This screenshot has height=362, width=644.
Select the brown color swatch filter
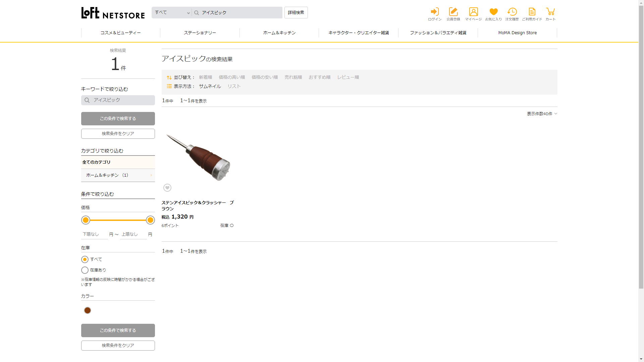[88, 310]
